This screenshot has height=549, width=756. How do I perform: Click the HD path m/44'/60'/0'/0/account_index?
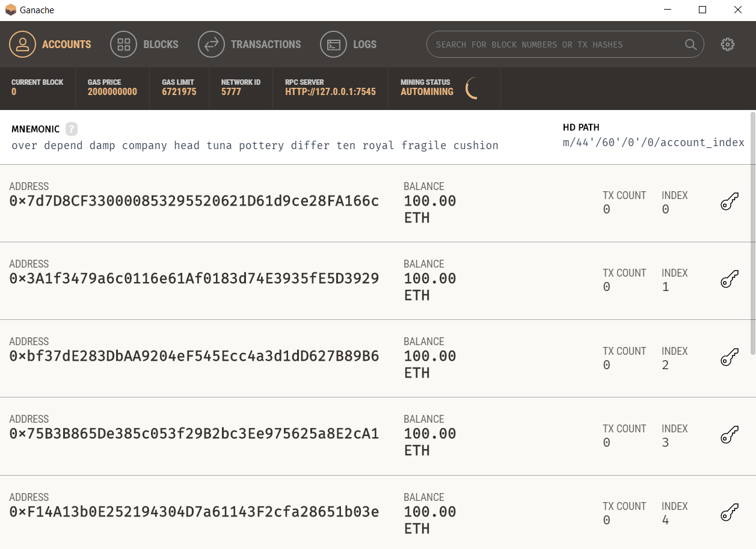654,143
